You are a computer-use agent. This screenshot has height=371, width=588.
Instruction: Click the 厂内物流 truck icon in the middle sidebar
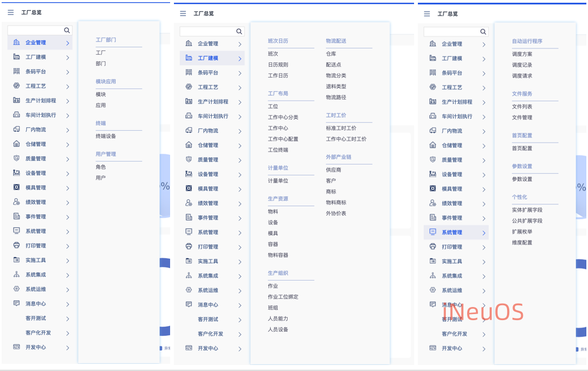click(189, 131)
